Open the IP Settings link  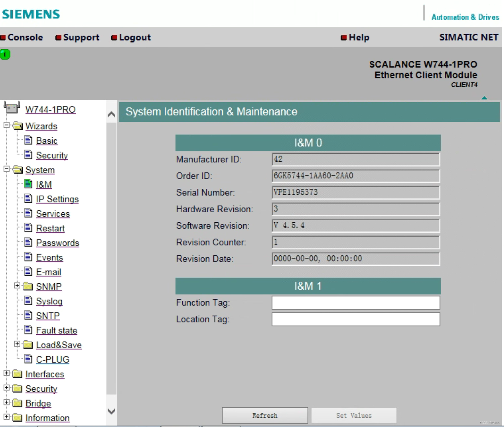(58, 199)
